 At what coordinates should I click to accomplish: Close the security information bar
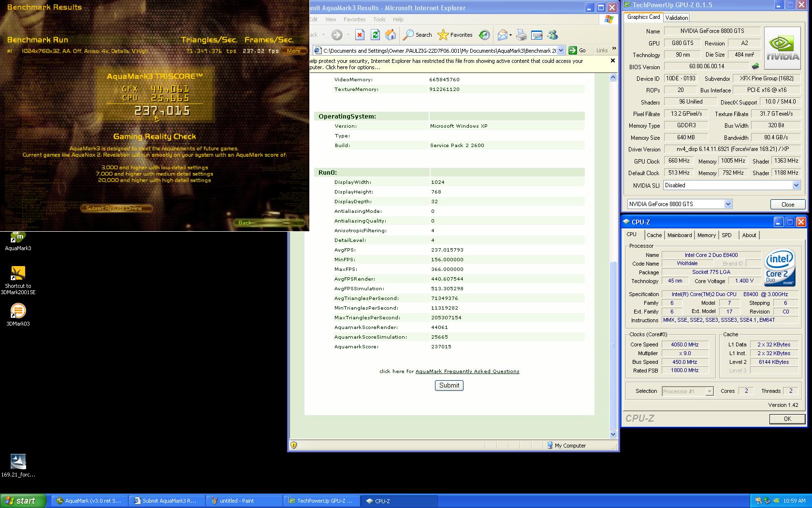613,61
